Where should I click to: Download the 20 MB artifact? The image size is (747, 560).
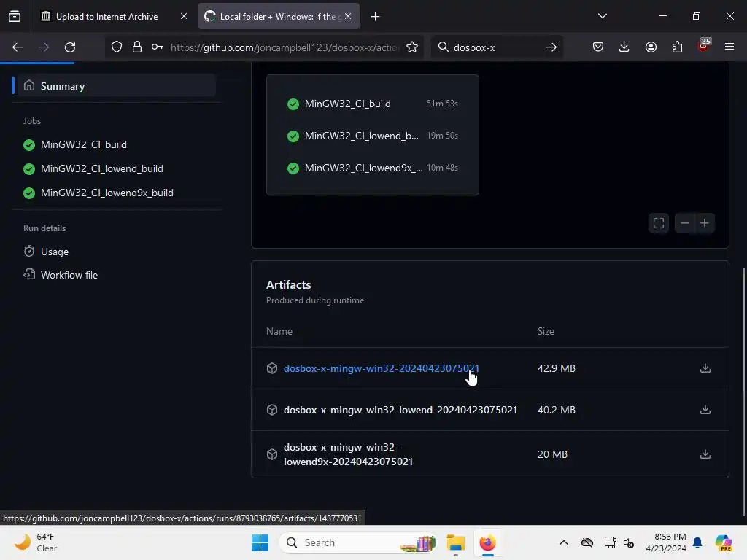705,454
